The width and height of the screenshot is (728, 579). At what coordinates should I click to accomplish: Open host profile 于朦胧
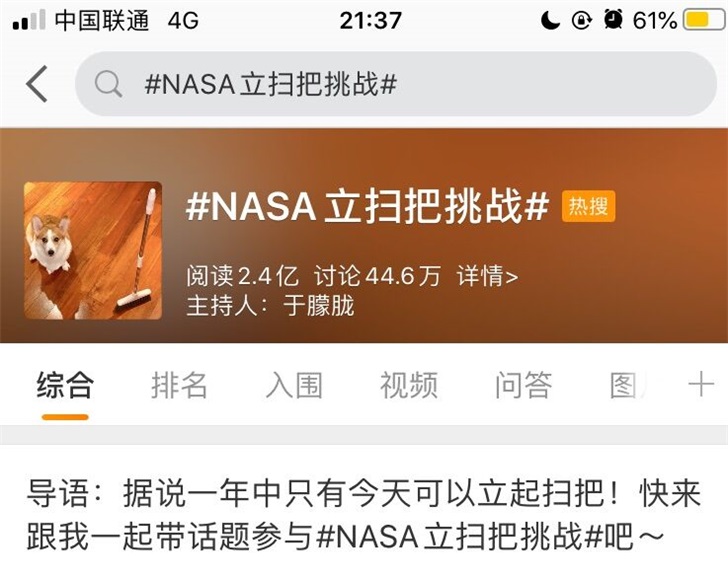[x=319, y=306]
